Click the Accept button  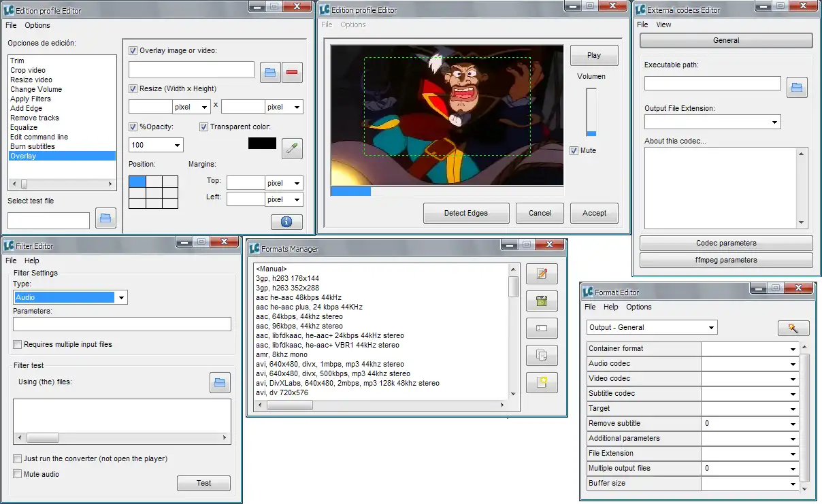click(x=594, y=213)
